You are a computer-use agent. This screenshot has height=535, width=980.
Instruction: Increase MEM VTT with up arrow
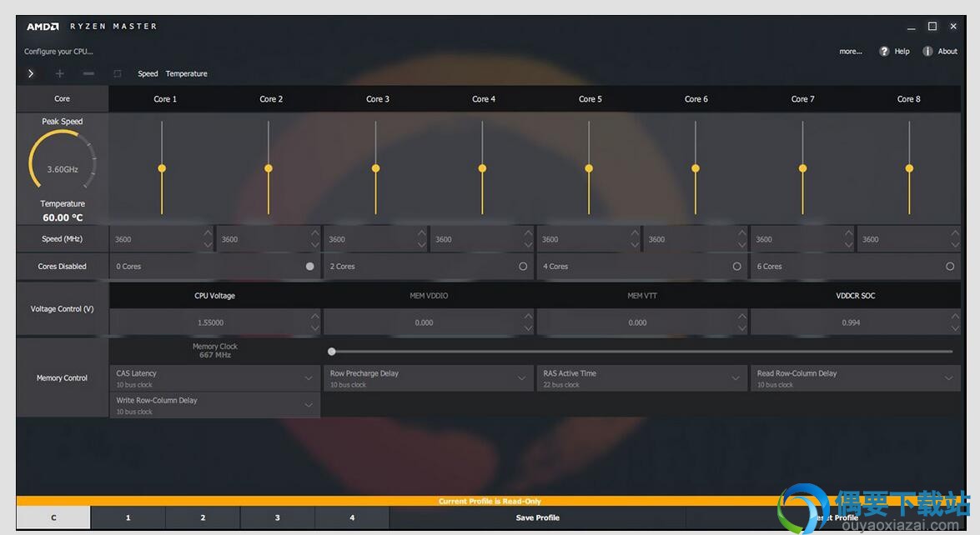pyautogui.click(x=741, y=317)
